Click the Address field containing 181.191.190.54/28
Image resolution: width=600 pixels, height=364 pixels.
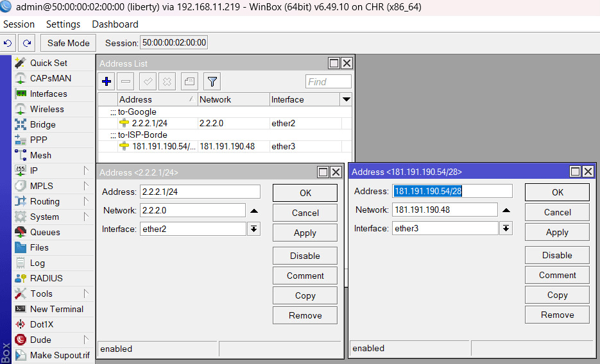coord(452,191)
